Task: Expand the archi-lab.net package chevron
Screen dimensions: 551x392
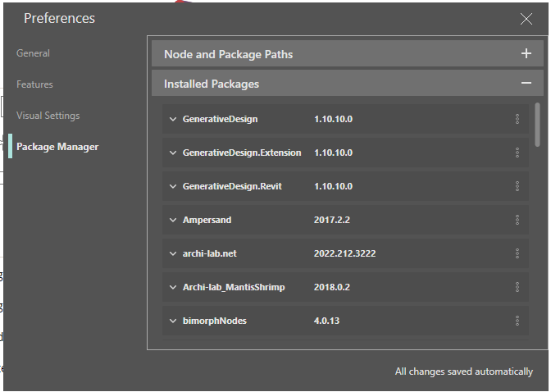Action: [x=173, y=253]
